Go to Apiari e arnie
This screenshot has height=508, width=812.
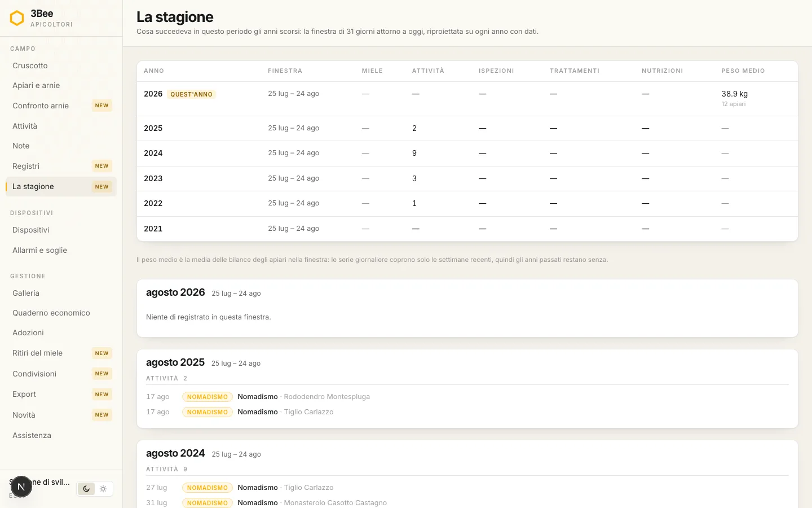[61, 85]
